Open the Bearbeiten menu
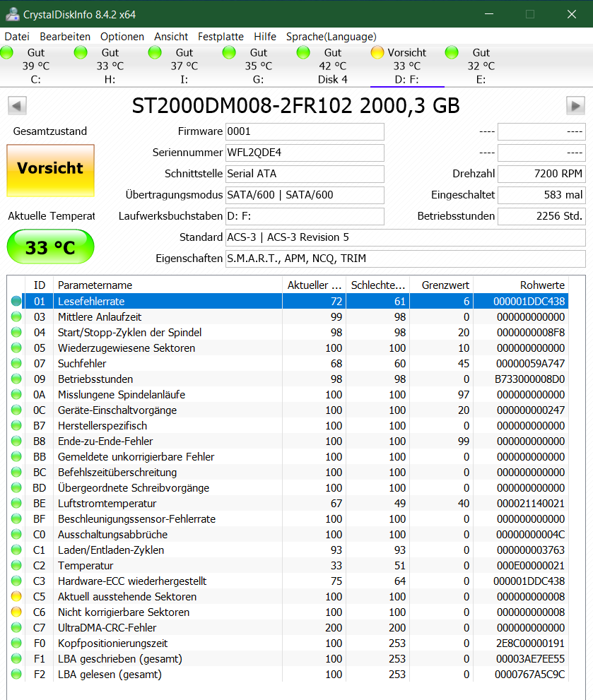593x700 pixels. tap(65, 37)
